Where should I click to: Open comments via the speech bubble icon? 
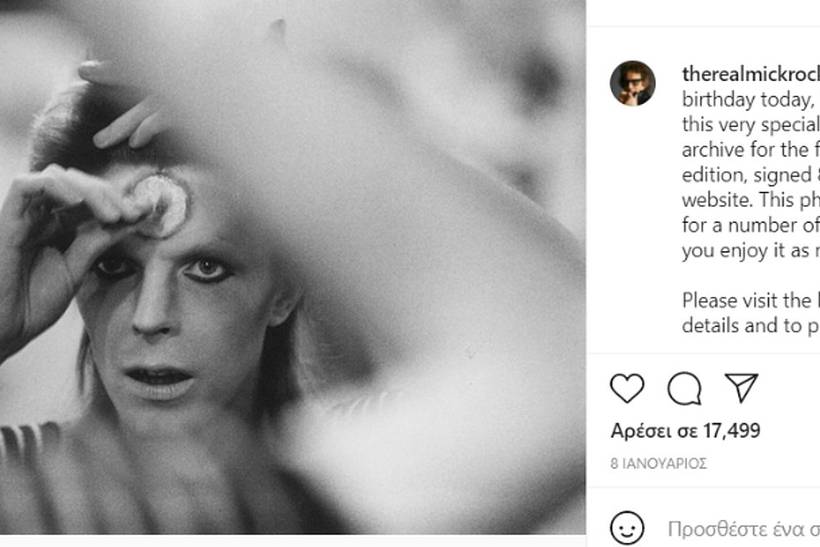[684, 388]
